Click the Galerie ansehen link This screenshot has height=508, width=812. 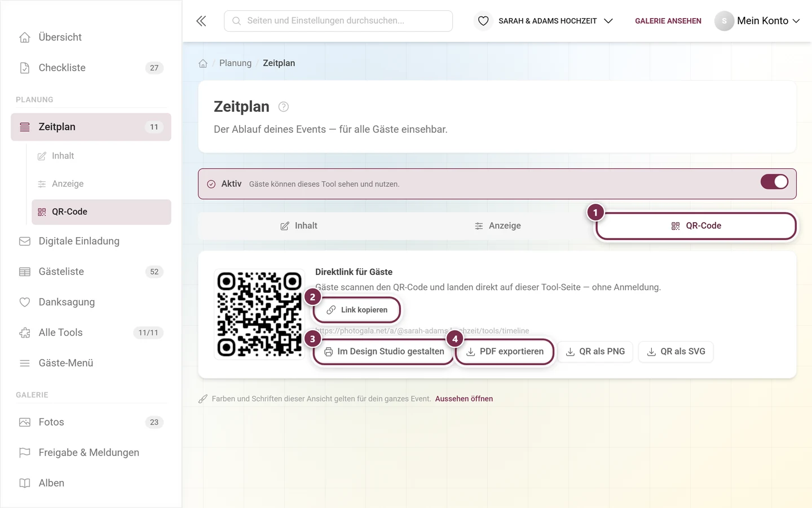[668, 21]
